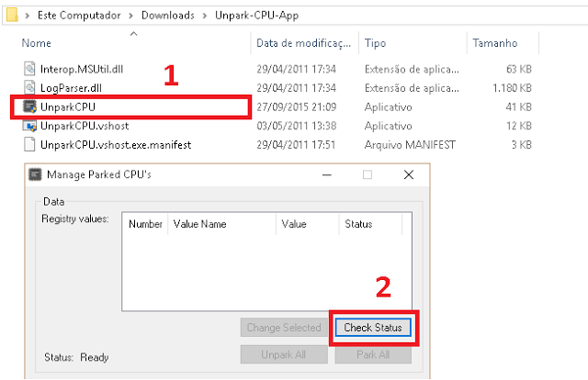Click the UnparkCPU.vshost application icon
Screen dimensions: 588x380
[x=29, y=126]
